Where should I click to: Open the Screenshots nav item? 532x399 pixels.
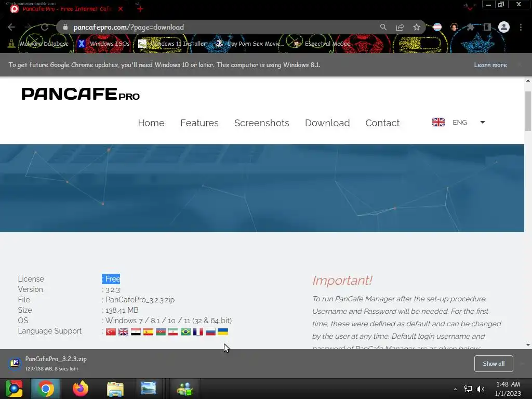point(262,123)
